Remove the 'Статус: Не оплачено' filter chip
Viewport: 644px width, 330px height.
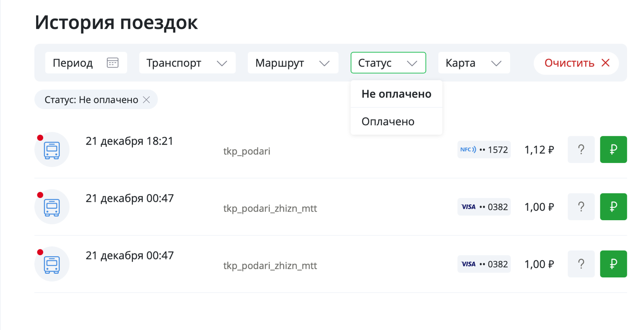pos(146,100)
